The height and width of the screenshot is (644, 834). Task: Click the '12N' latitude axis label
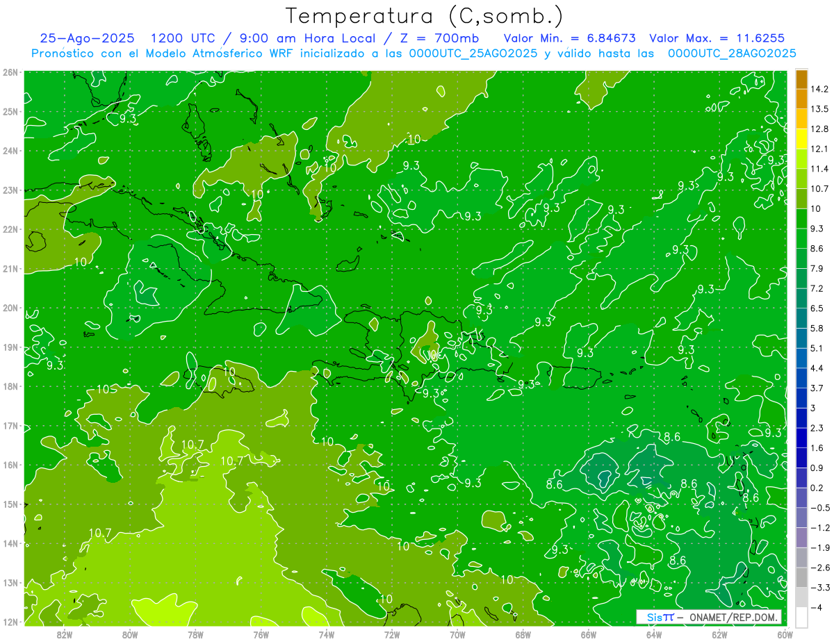coord(10,622)
